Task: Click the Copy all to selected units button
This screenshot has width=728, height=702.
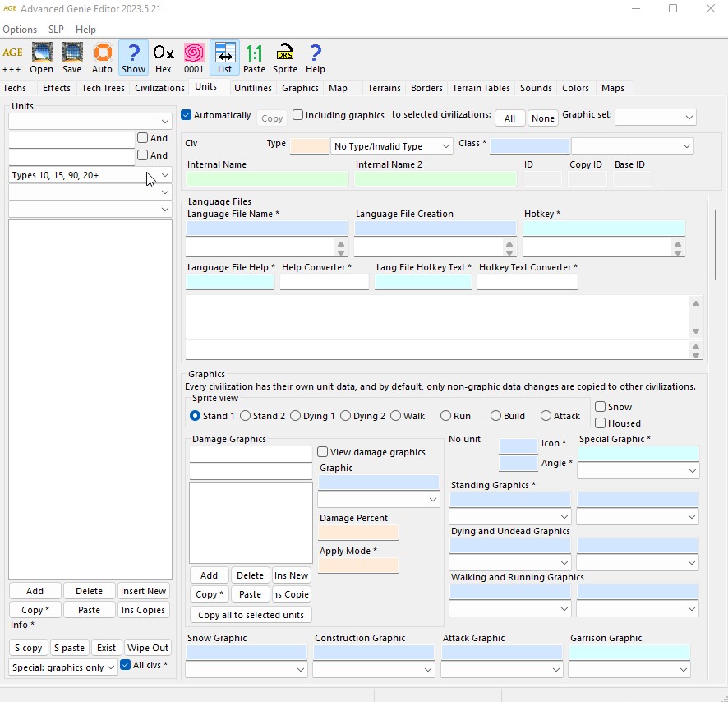Action: pyautogui.click(x=250, y=615)
